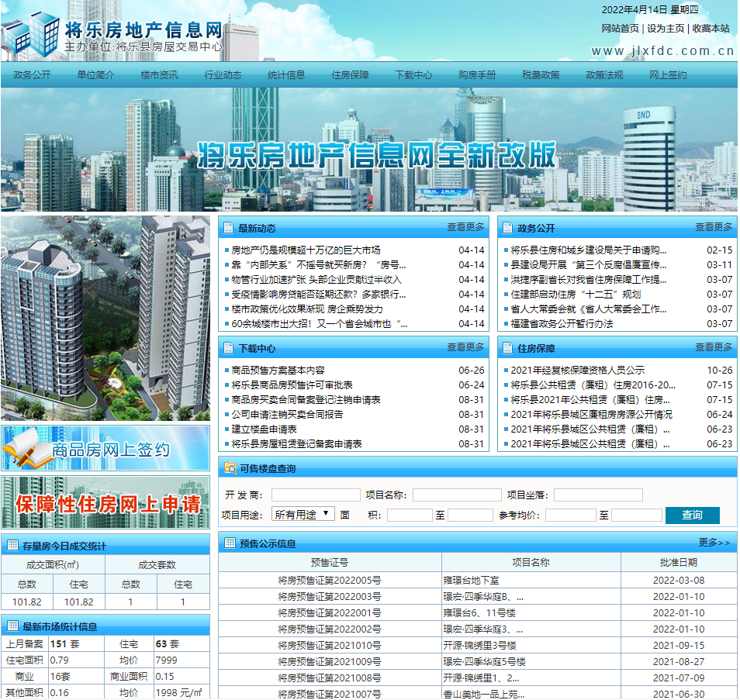Open the 项目用途 所有用途 dropdown

tap(303, 514)
